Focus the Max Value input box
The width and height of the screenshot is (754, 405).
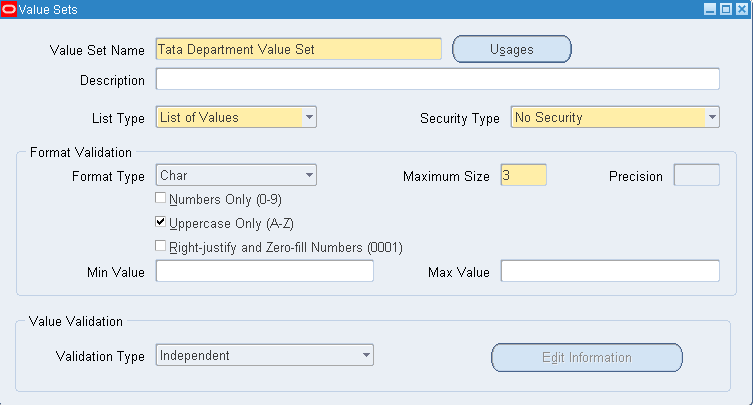coord(610,272)
